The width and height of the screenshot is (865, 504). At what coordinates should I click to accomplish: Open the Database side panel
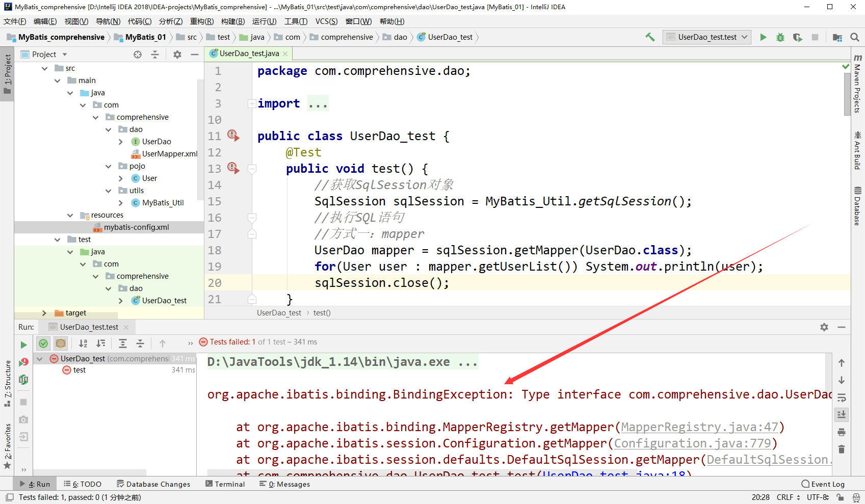point(857,205)
